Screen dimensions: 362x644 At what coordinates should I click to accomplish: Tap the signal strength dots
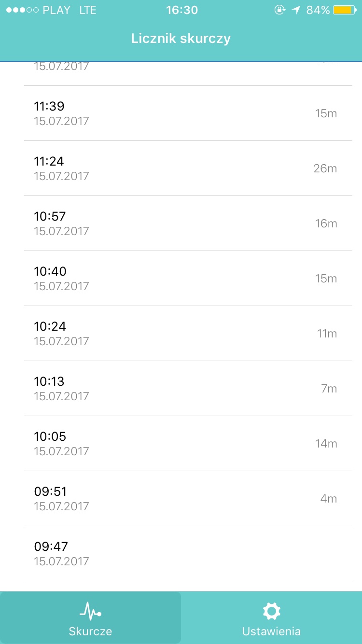click(22, 10)
